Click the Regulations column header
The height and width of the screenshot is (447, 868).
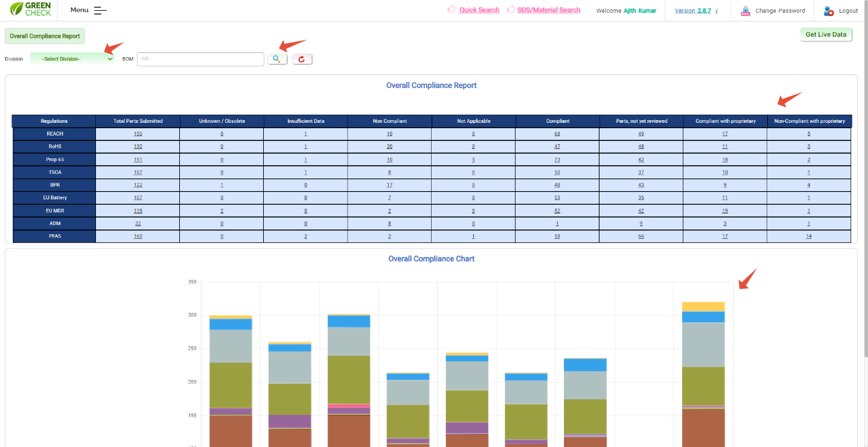(x=54, y=121)
